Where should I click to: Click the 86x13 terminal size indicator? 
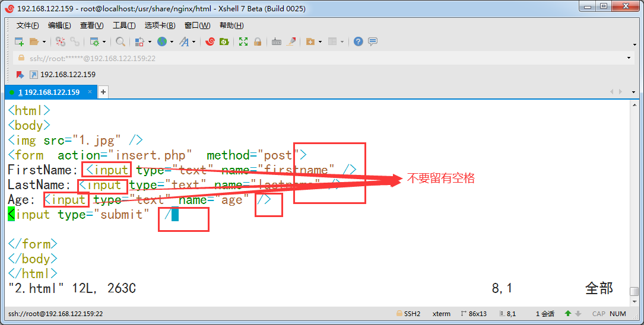pyautogui.click(x=474, y=314)
